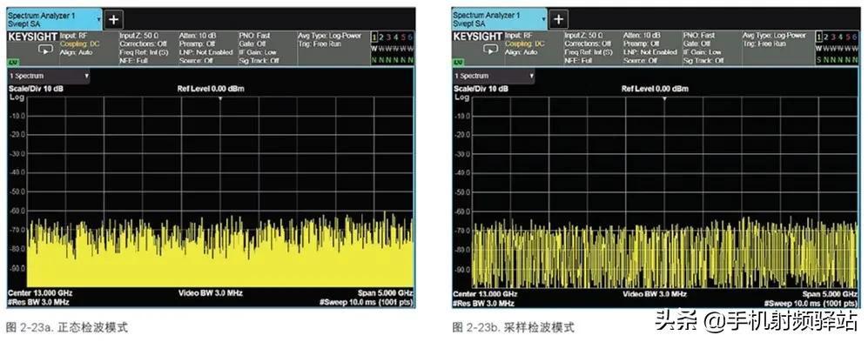868x342 pixels.
Task: Click the play-in-screen icon under KEYSIGHT in Fig 2-23a analyzer
Action: [x=44, y=50]
